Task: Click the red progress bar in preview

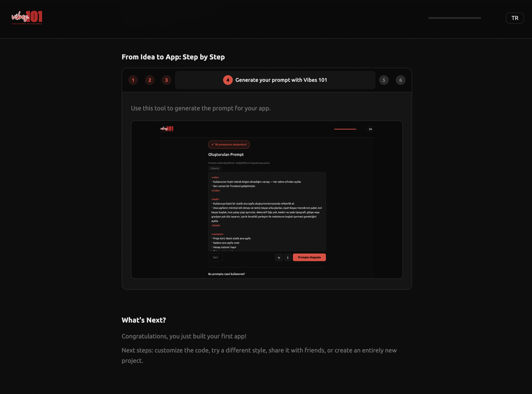Action: [x=345, y=129]
